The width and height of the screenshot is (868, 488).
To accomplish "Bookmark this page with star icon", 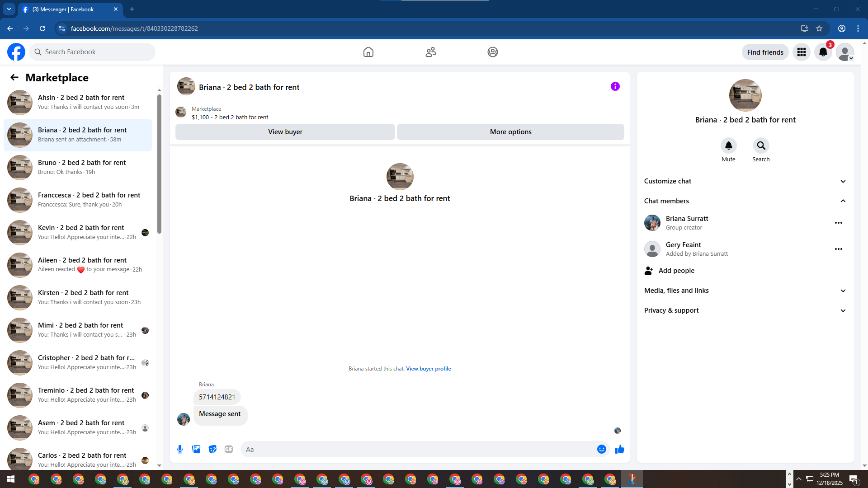I will [819, 28].
